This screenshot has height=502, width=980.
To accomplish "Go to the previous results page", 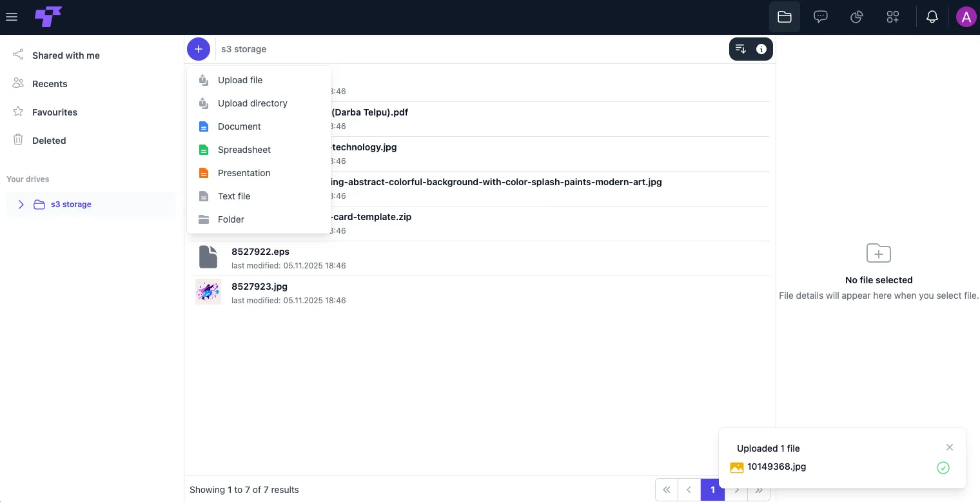I will pyautogui.click(x=689, y=490).
